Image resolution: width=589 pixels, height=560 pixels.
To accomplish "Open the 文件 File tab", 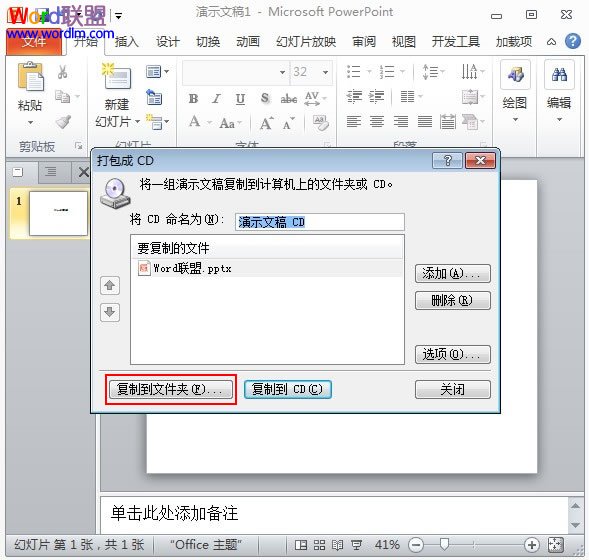I will pyautogui.click(x=34, y=42).
